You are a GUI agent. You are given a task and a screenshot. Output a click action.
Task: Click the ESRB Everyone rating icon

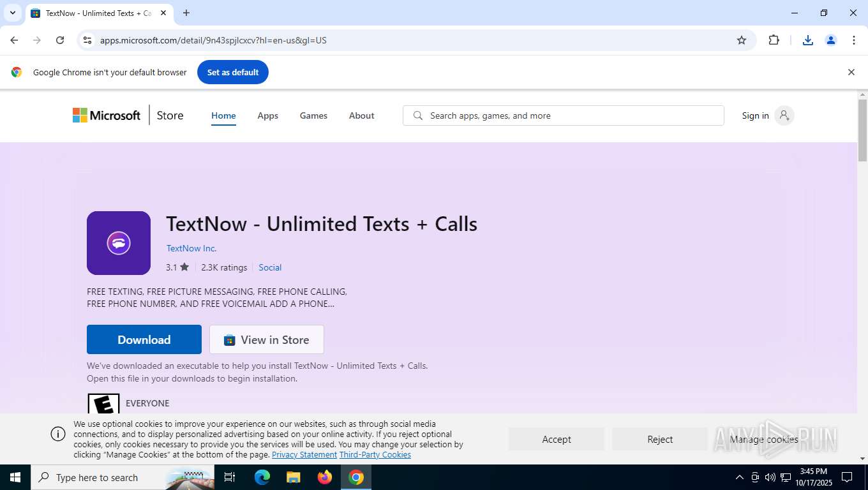[103, 403]
